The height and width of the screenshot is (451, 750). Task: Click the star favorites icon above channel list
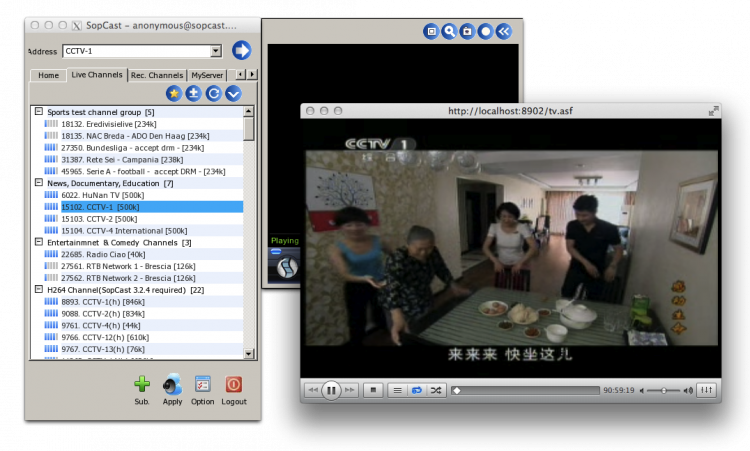(x=174, y=93)
